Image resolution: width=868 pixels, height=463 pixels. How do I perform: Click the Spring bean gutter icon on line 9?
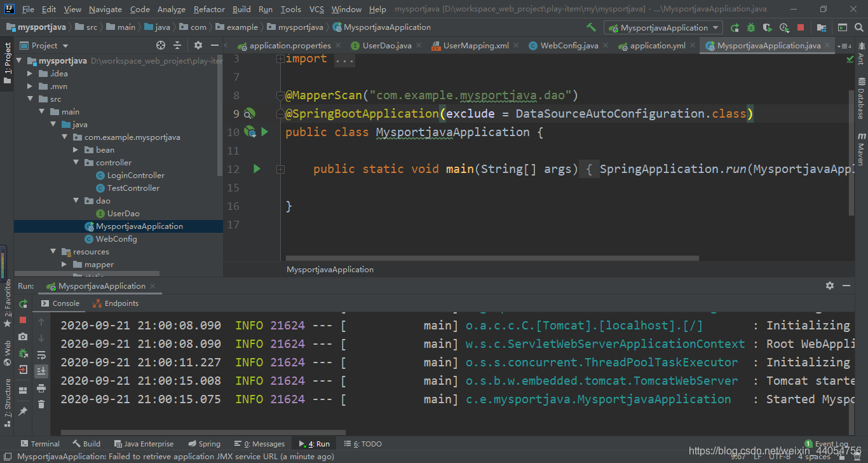[x=250, y=113]
